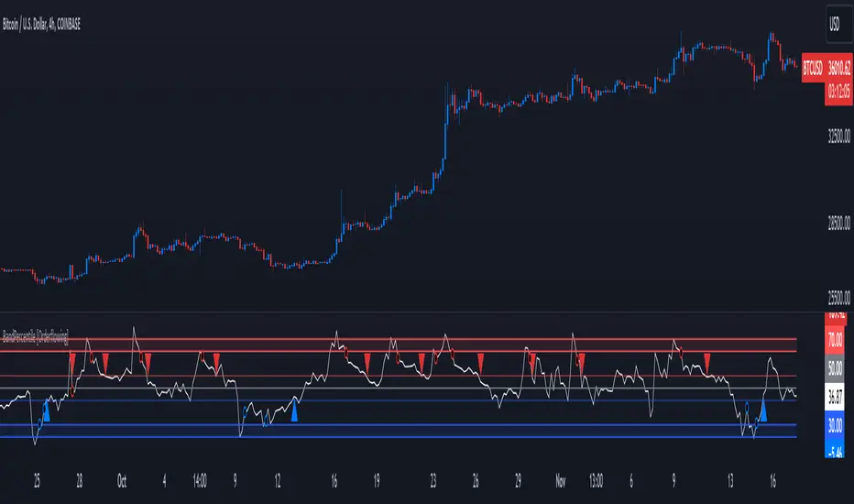Viewport: 854px width, 504px height.
Task: Click the 26 date label on time axis
Action: (476, 481)
